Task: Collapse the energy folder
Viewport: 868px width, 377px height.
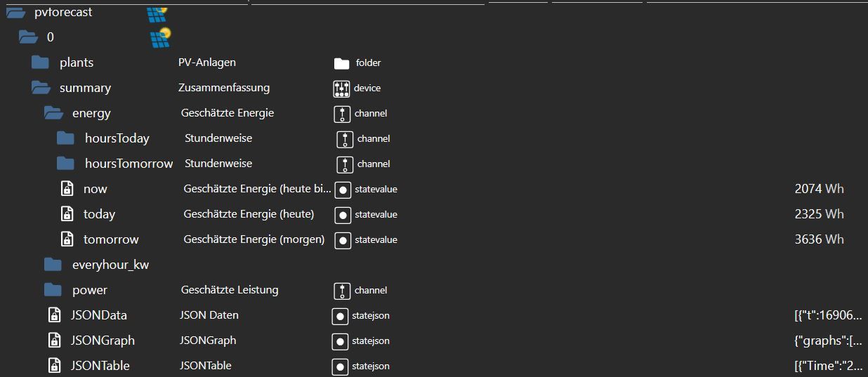Action: 53,113
